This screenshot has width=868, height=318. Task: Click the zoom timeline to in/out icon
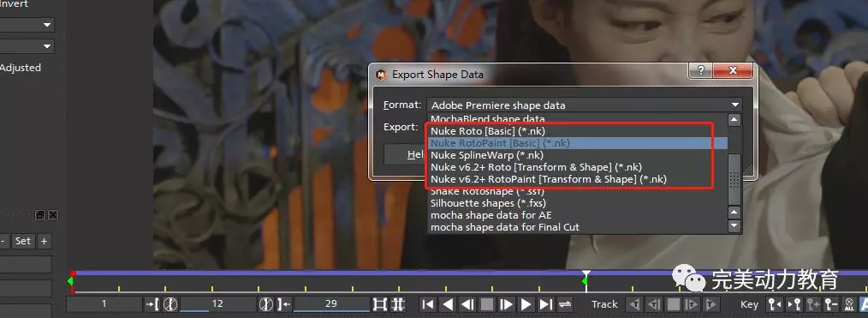[380, 304]
